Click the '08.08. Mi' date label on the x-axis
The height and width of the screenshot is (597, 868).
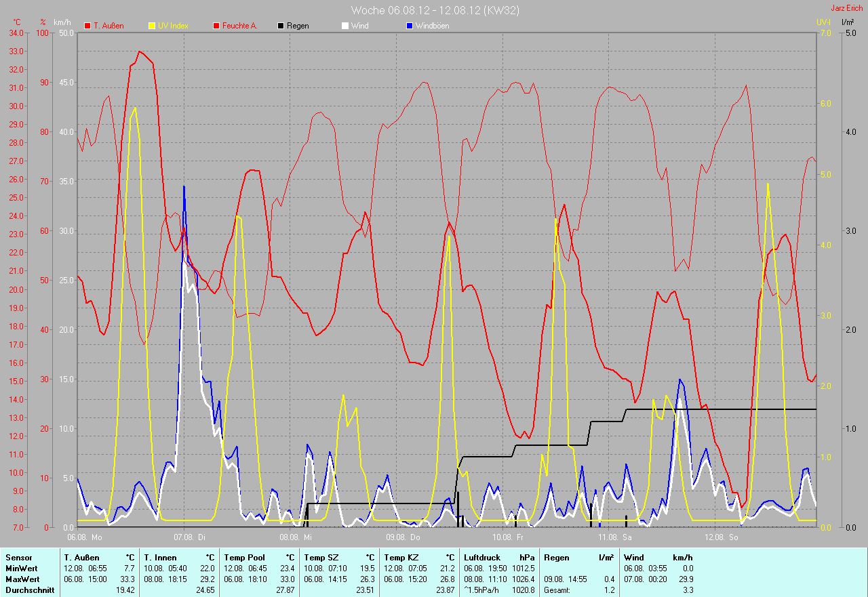tap(296, 537)
